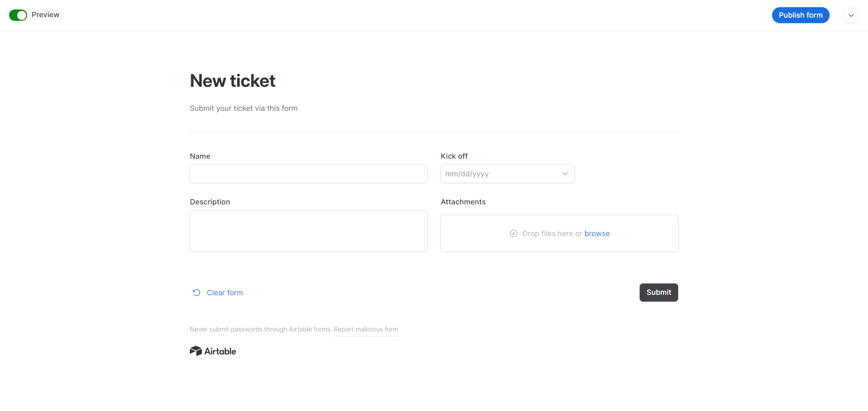Screen dimensions: 868x411
Task: Click the Attachments field label
Action: 463,202
